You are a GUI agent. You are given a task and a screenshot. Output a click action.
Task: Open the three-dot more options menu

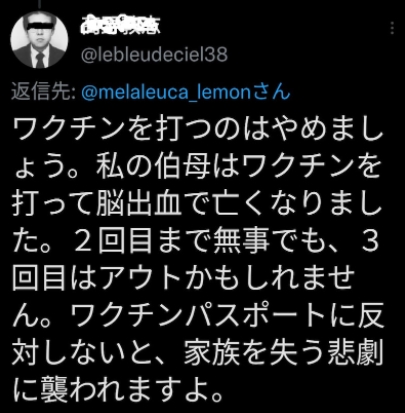pos(392,28)
